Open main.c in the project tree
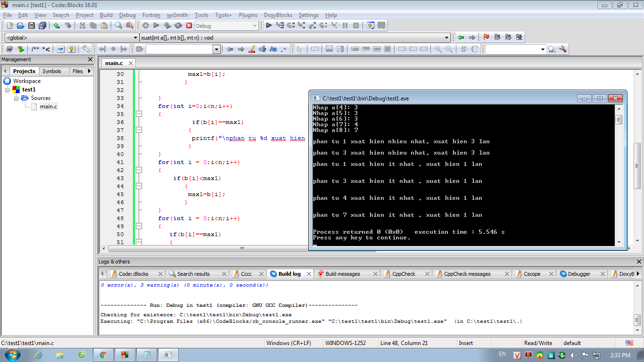 [x=49, y=107]
